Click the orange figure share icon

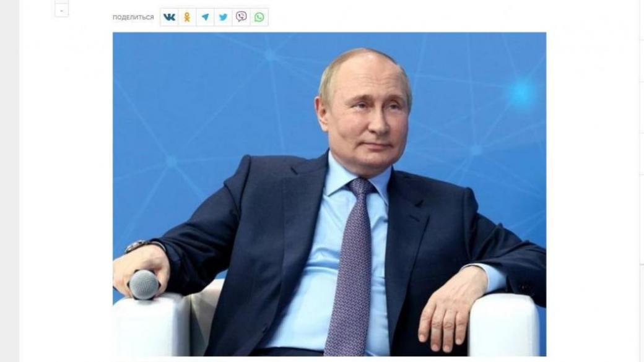[187, 17]
